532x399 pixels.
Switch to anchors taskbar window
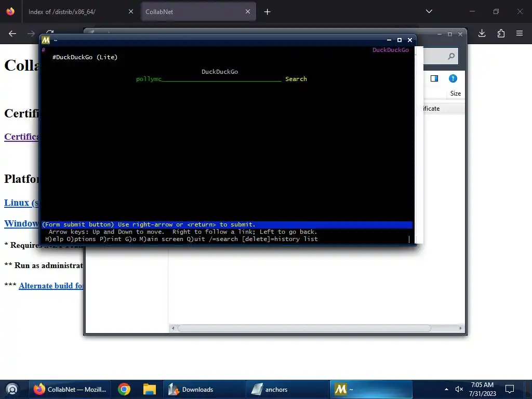tap(287, 390)
